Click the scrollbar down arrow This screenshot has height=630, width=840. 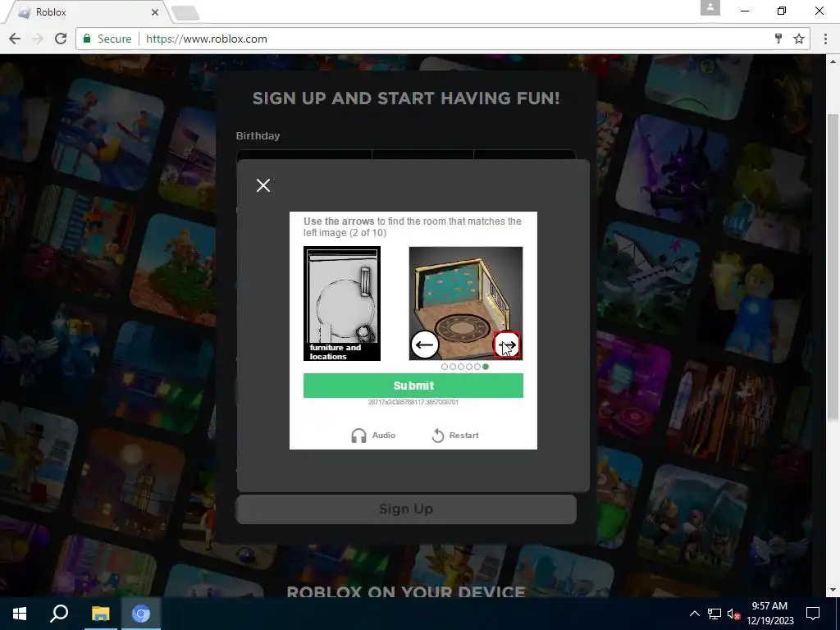pos(833,591)
